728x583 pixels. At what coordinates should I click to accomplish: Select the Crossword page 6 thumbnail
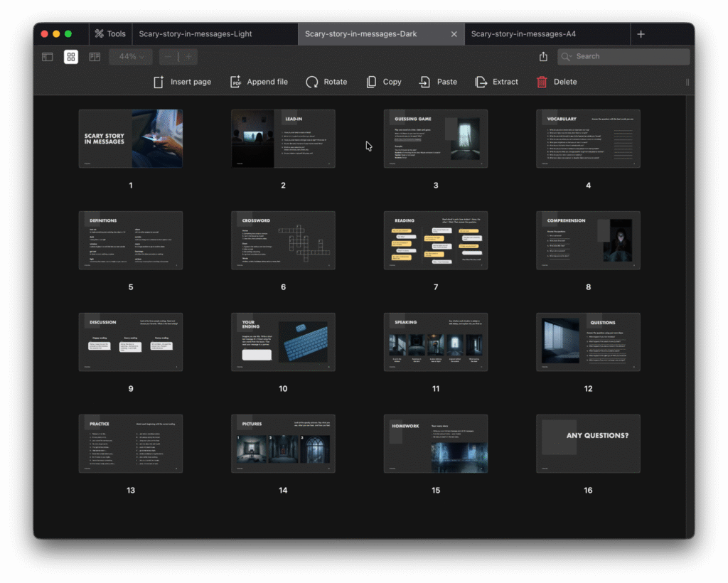point(283,240)
